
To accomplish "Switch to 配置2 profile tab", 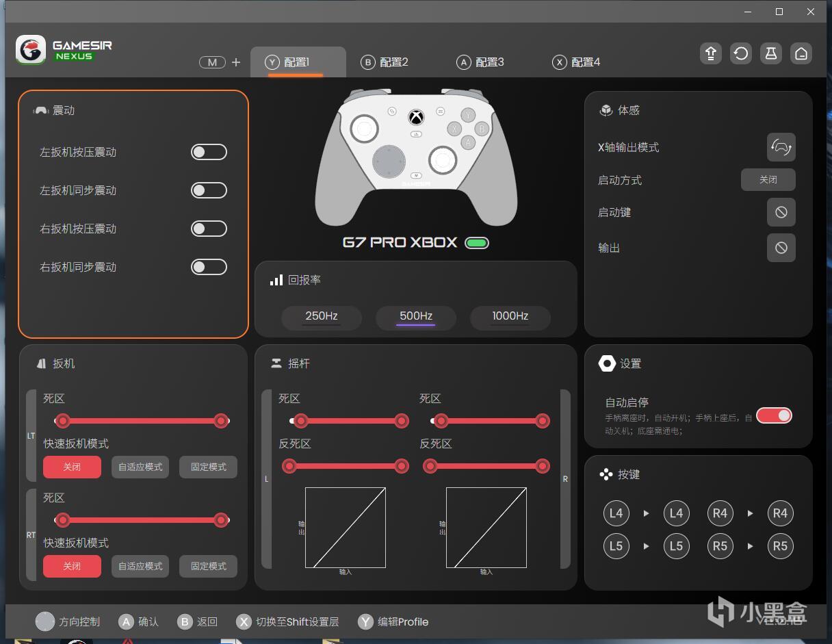I will 385,62.
